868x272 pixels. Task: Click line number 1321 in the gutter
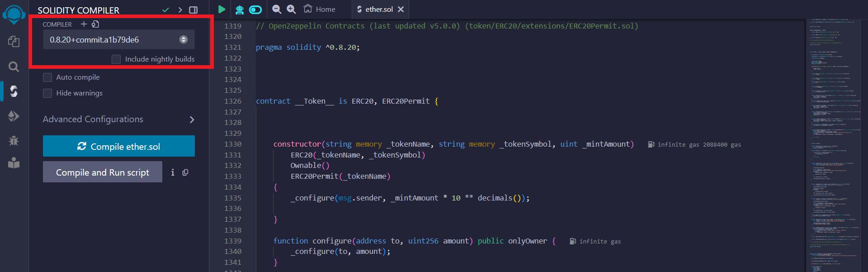coord(233,47)
